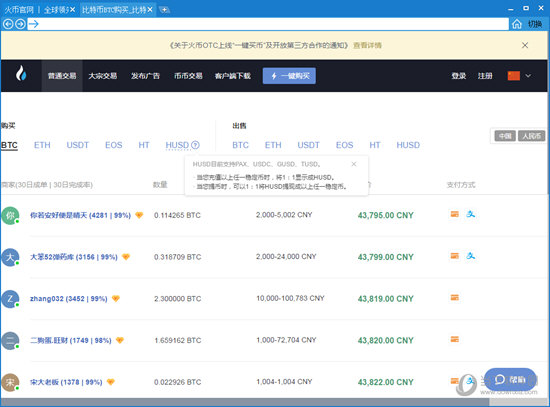The height and width of the screenshot is (407, 550).
Task: Close the 全球领先 browser tab
Action: [x=72, y=9]
